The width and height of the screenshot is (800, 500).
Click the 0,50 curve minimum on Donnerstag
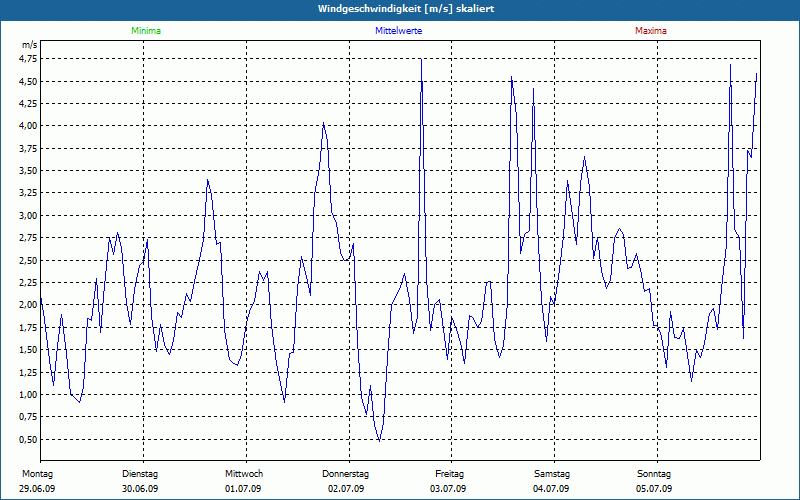pyautogui.click(x=379, y=440)
